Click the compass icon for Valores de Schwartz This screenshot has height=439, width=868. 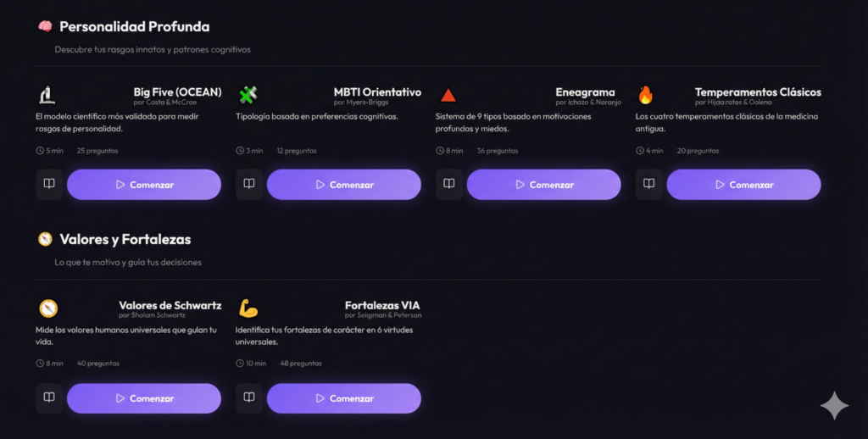coord(47,308)
